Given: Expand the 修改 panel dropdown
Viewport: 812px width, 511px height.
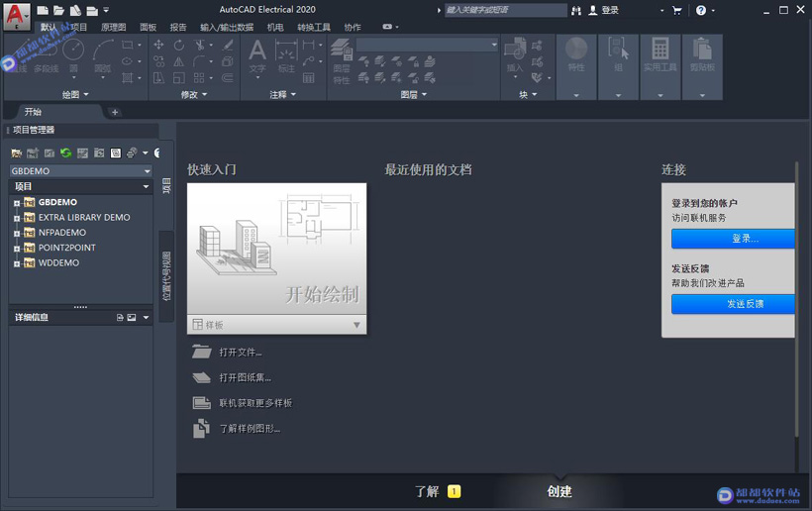Looking at the screenshot, I should click(x=194, y=94).
